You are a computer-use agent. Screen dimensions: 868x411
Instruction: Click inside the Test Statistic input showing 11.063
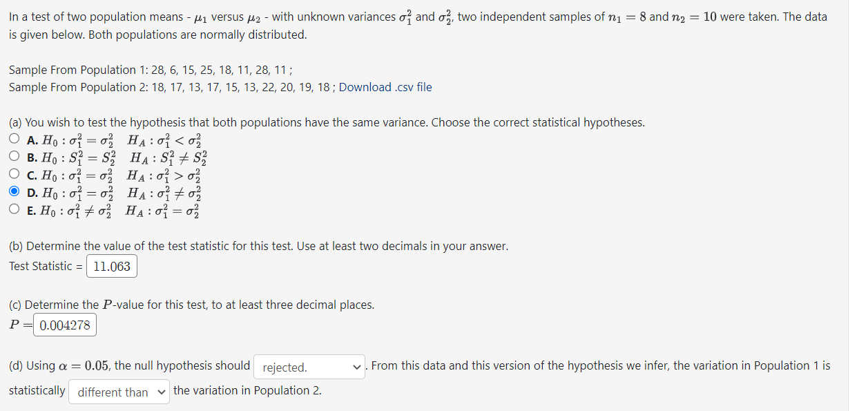(110, 266)
